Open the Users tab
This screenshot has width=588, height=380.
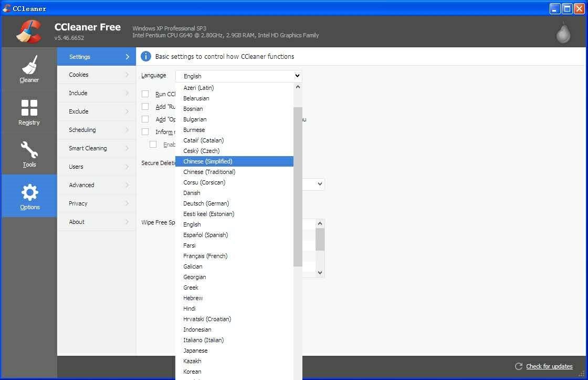(x=97, y=167)
